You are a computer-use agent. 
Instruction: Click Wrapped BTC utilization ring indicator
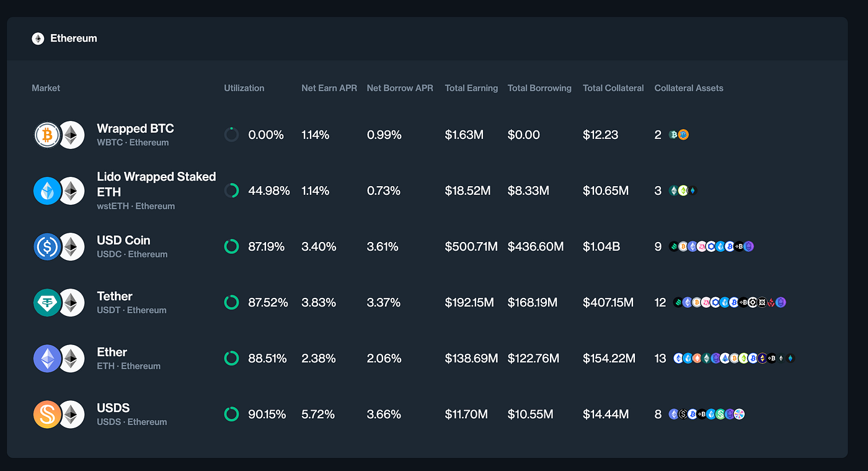click(231, 135)
